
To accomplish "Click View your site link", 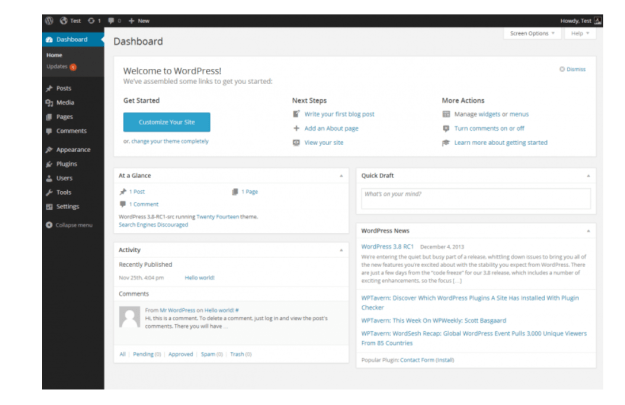I will (324, 143).
